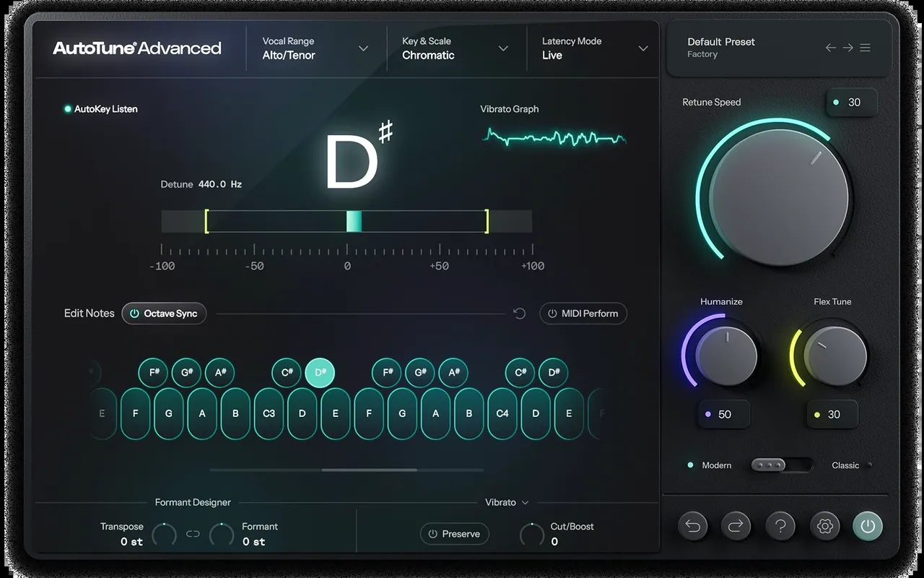Click the Classic mode label
Screen dimensions: 924x578
[x=845, y=465]
